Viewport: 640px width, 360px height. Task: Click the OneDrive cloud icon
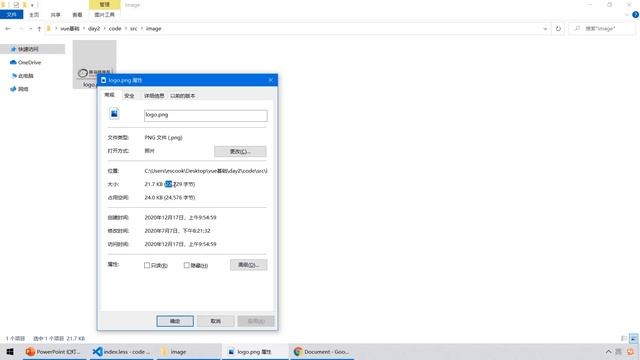(13, 62)
